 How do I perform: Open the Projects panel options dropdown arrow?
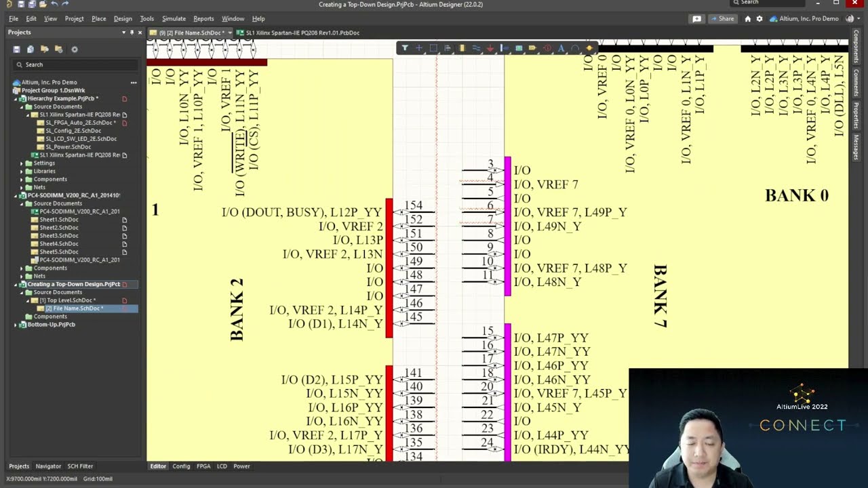coord(123,33)
